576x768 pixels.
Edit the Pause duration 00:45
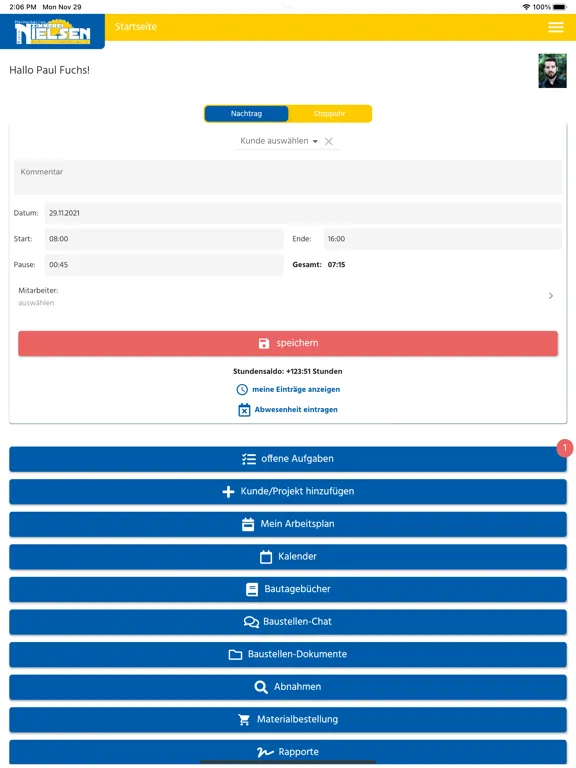[164, 265]
